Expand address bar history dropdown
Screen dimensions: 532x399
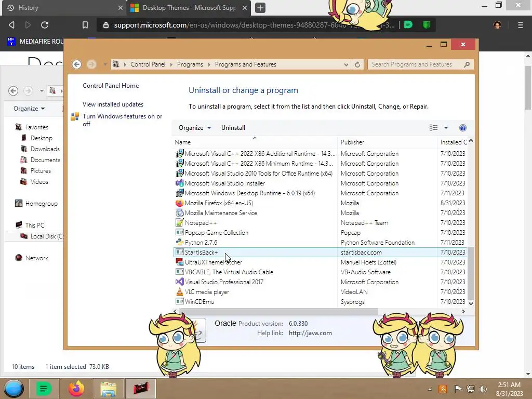pos(346,64)
